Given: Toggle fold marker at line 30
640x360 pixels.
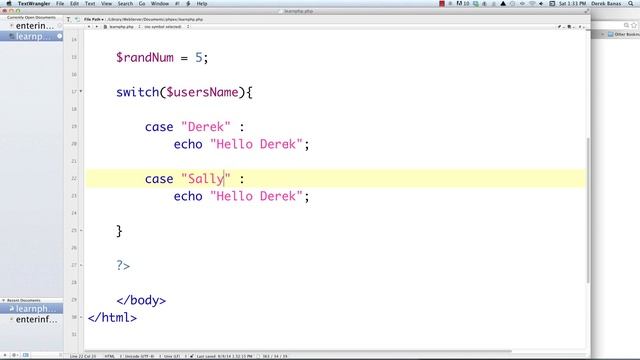Looking at the screenshot, I should tap(81, 317).
